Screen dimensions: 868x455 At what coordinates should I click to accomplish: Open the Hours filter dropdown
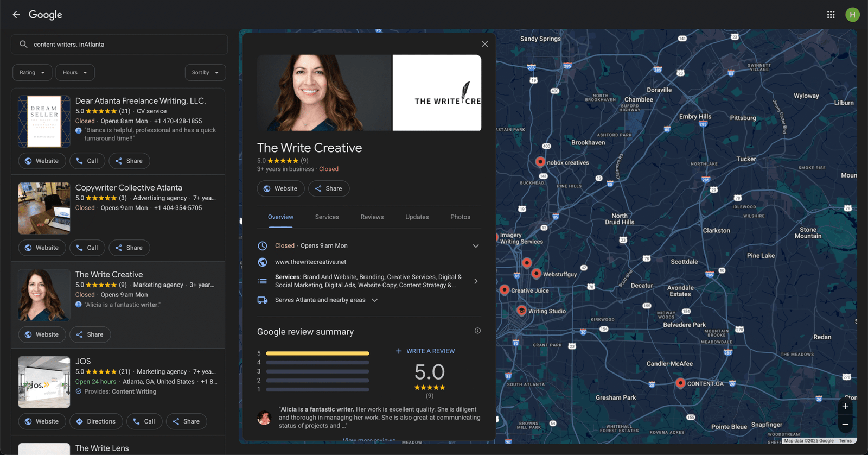(x=75, y=73)
